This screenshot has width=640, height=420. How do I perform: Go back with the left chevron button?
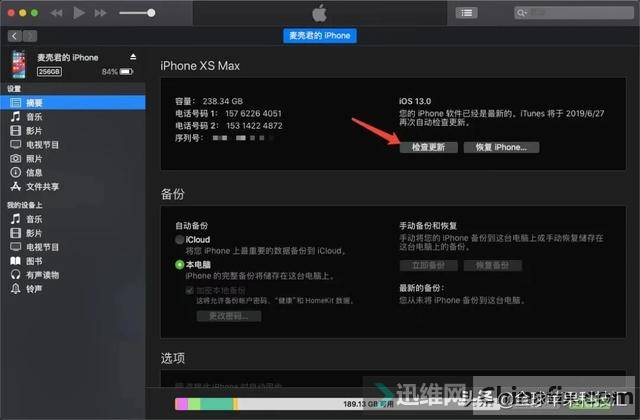pyautogui.click(x=15, y=36)
